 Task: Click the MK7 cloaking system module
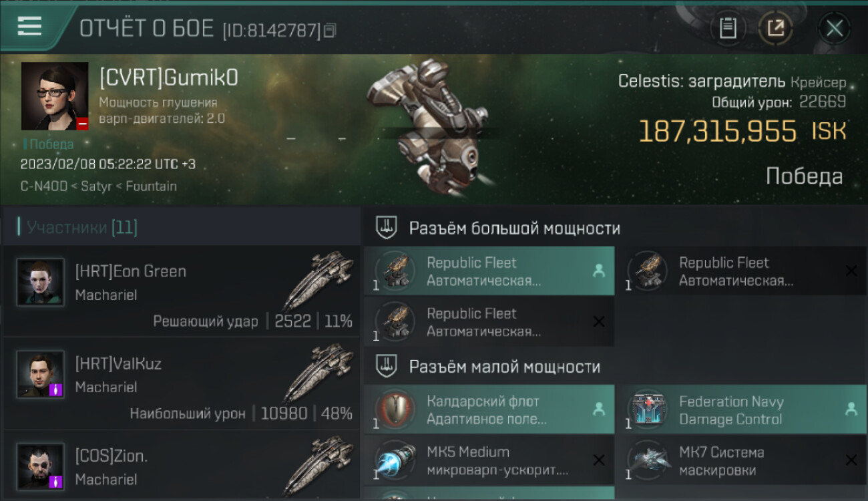point(740,460)
